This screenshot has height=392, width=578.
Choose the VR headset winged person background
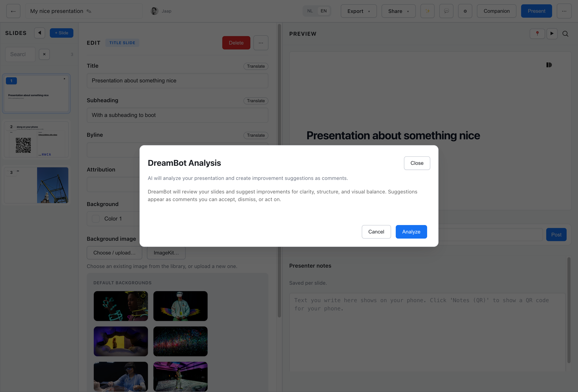180,306
